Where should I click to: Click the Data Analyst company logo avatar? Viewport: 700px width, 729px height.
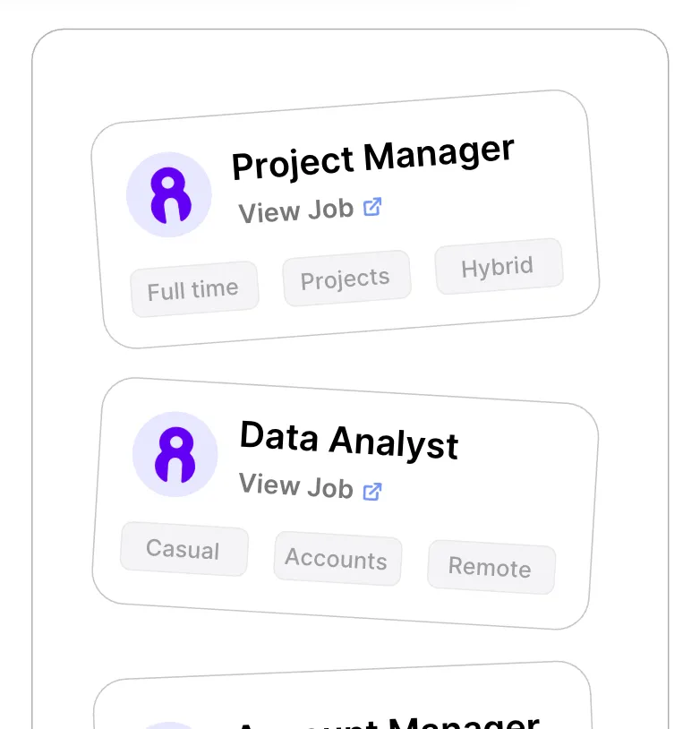(x=175, y=454)
